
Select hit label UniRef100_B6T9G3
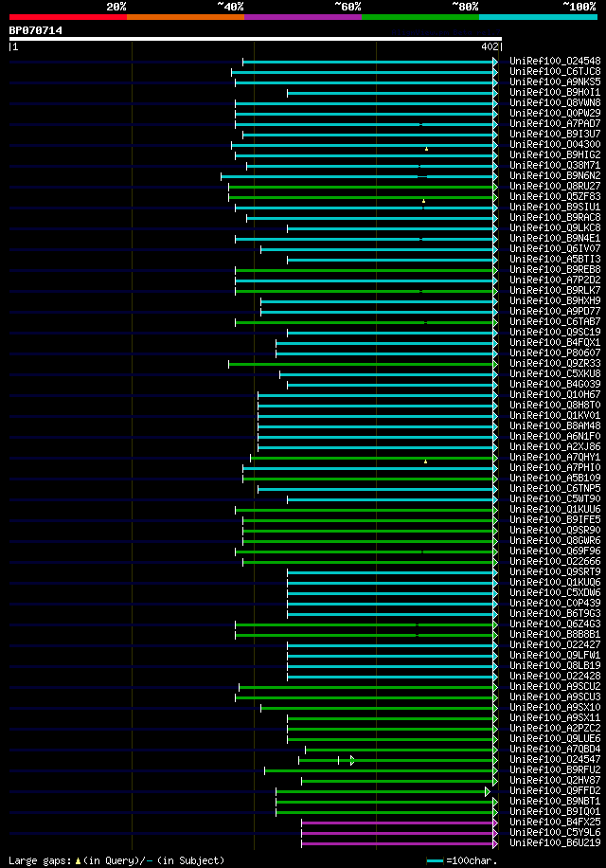click(555, 613)
